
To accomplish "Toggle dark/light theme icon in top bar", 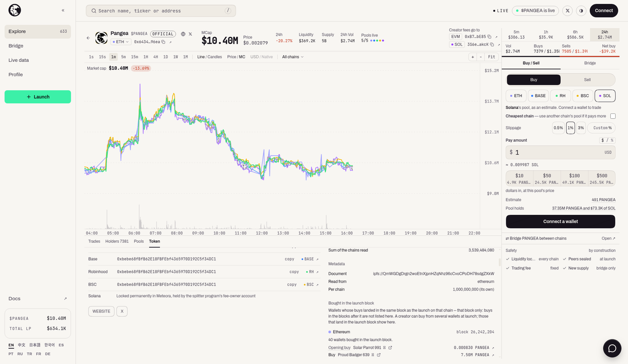I will pos(581,10).
